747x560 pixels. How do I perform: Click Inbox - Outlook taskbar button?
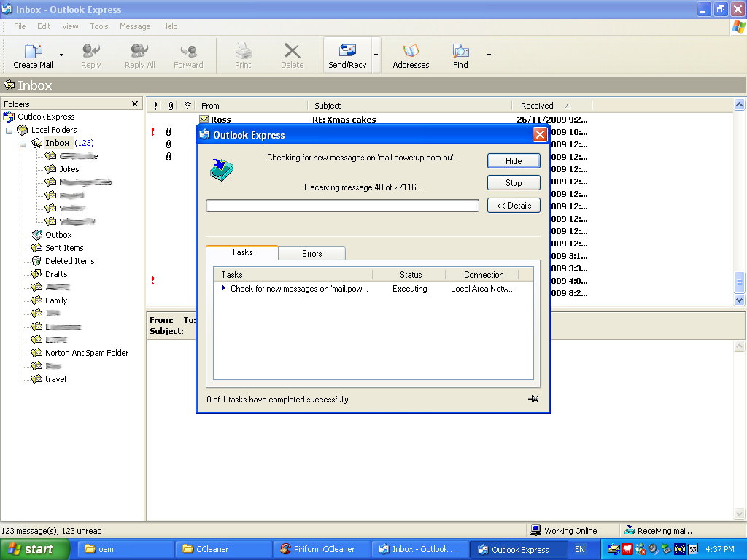(420, 549)
